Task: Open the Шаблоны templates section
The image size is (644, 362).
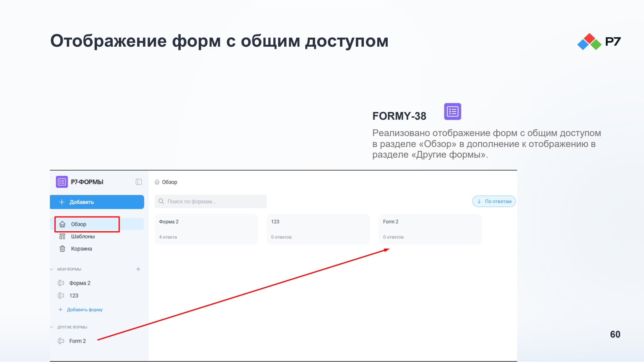Action: click(x=83, y=237)
